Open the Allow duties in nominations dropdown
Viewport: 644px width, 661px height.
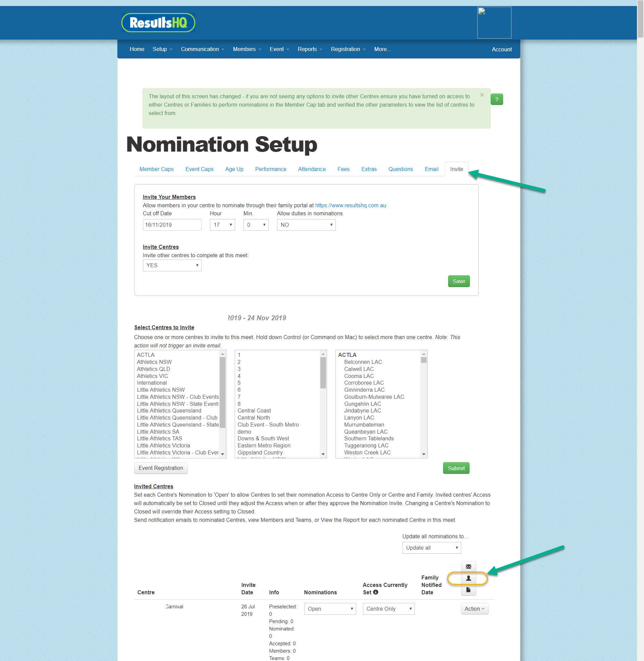click(306, 225)
